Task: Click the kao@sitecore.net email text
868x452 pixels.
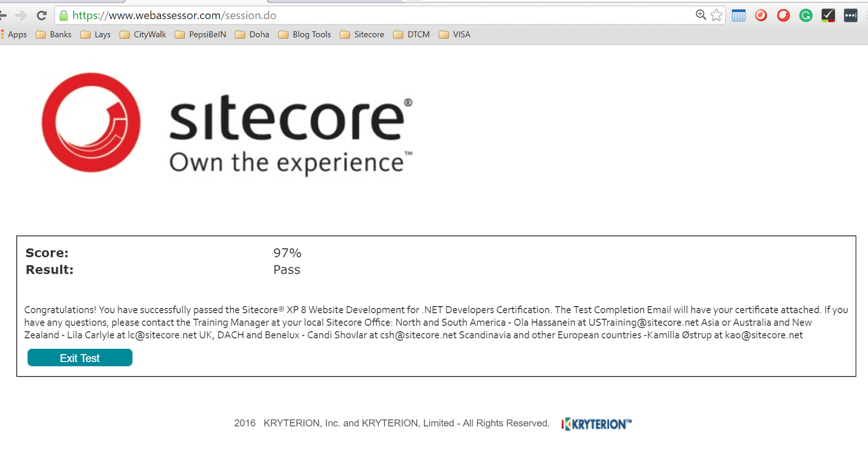Action: (764, 335)
